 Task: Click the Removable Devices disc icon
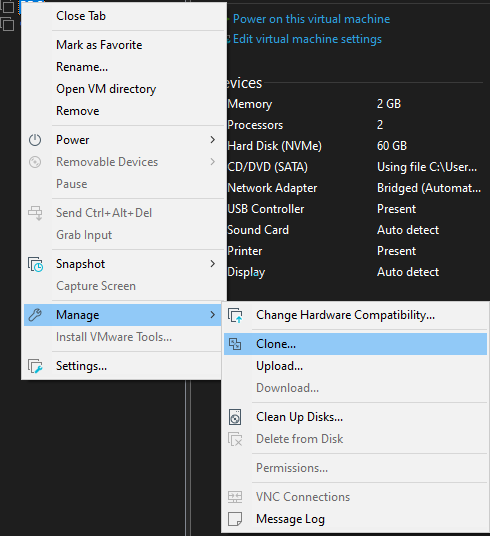35,162
